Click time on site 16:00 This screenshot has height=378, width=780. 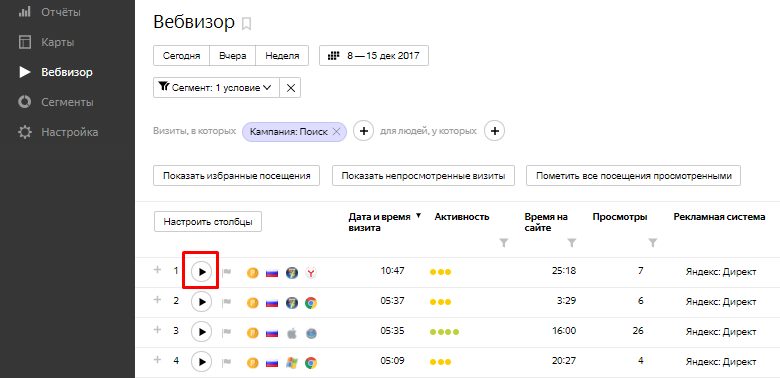(x=564, y=331)
